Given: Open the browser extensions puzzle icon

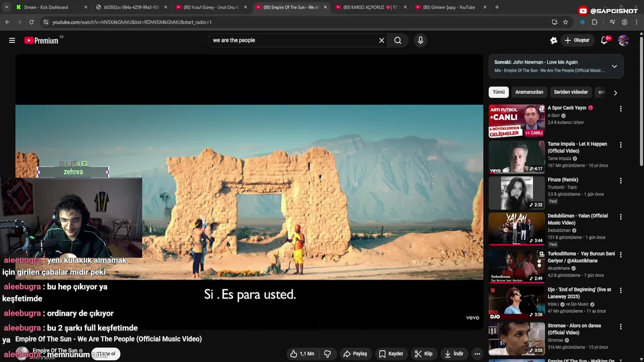Looking at the screenshot, I should click(594, 22).
